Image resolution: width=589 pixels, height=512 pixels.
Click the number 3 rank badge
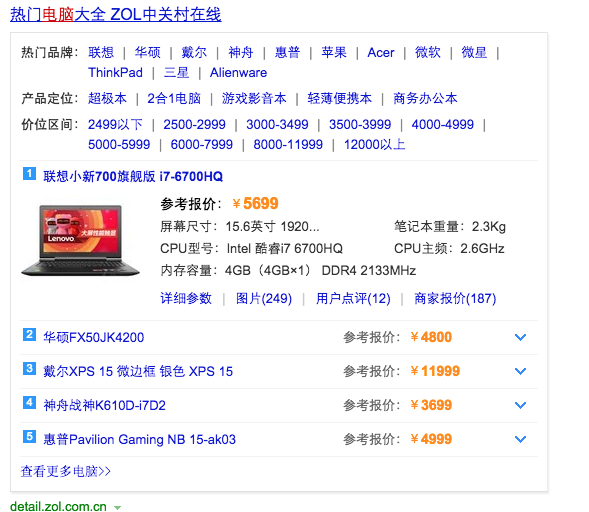click(29, 369)
